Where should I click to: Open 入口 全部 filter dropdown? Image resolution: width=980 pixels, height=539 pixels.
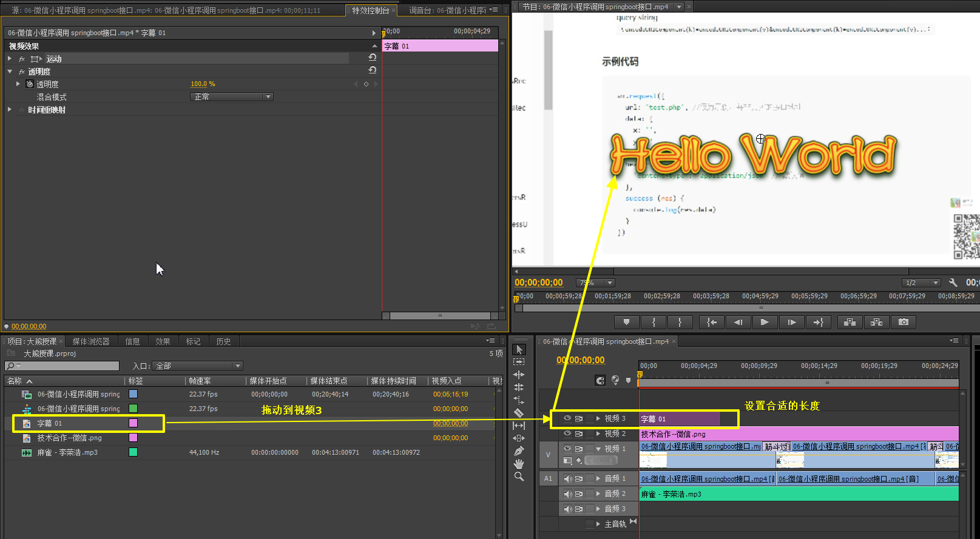(198, 366)
